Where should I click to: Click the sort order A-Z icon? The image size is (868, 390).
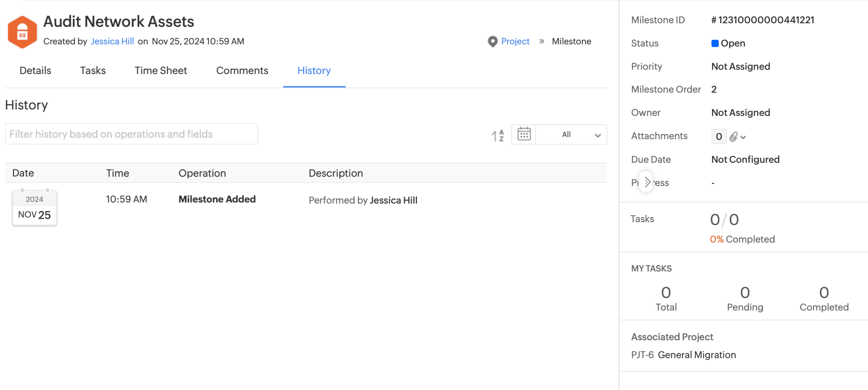point(498,136)
